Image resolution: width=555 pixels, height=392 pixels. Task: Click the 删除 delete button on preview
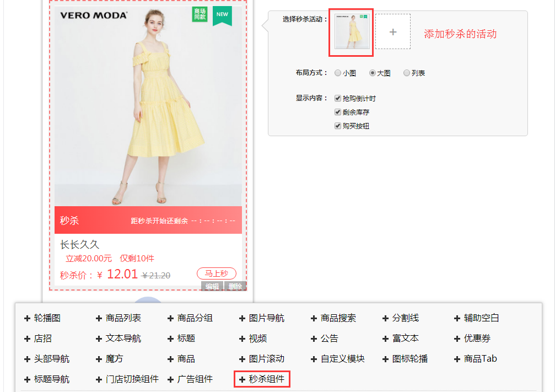click(x=235, y=286)
